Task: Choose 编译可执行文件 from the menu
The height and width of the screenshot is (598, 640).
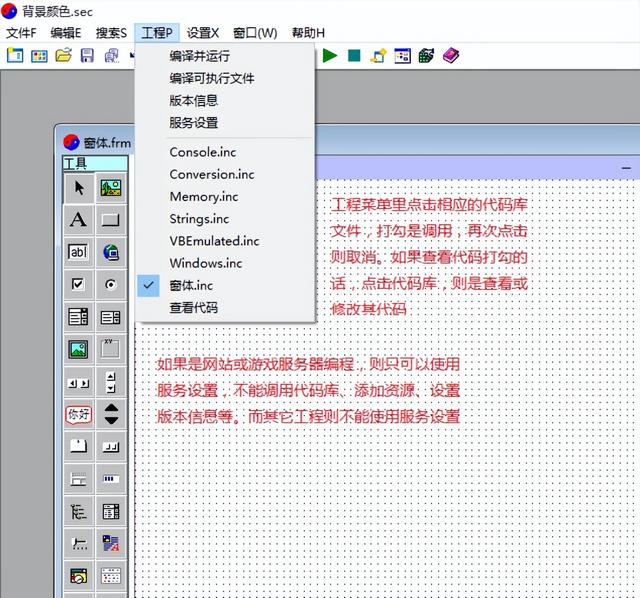Action: point(225,78)
